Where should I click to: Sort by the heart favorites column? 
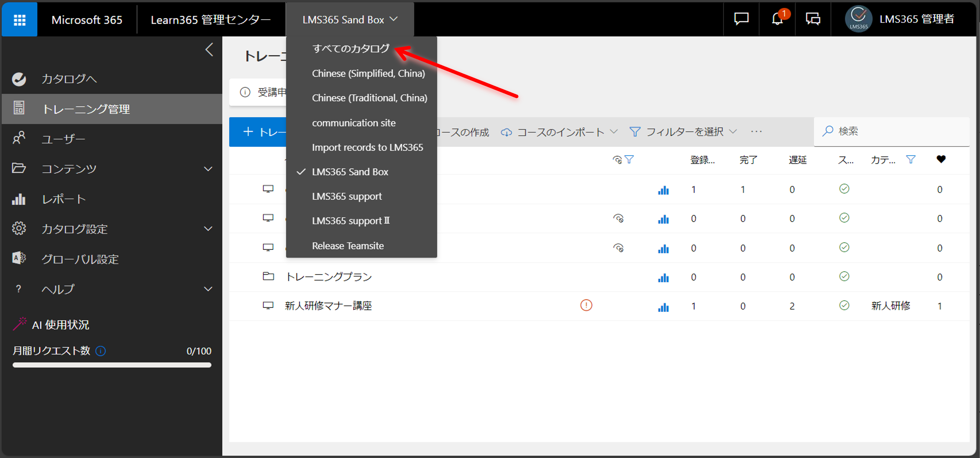tap(941, 159)
